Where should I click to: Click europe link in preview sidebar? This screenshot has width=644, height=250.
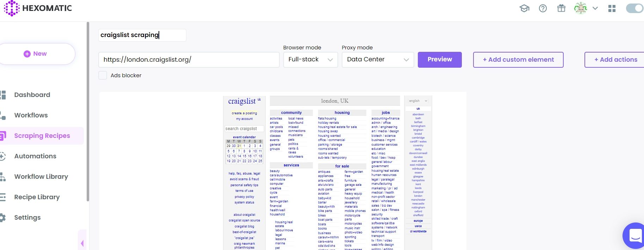coord(418,221)
